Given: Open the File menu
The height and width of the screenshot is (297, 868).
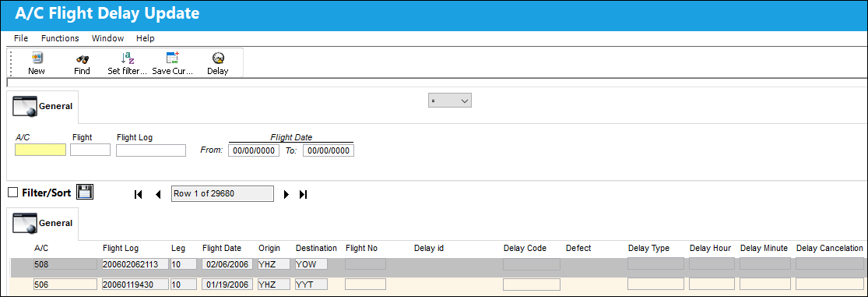Looking at the screenshot, I should click(x=21, y=38).
